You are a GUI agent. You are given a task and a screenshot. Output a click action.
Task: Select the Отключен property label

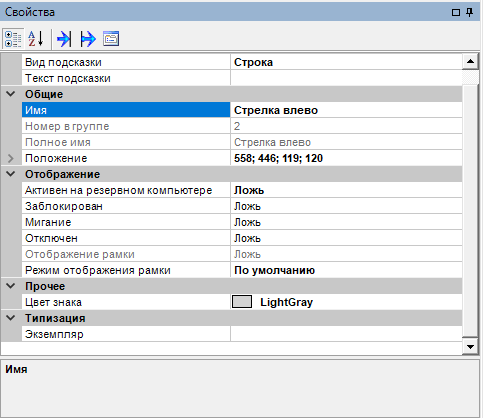click(x=52, y=238)
